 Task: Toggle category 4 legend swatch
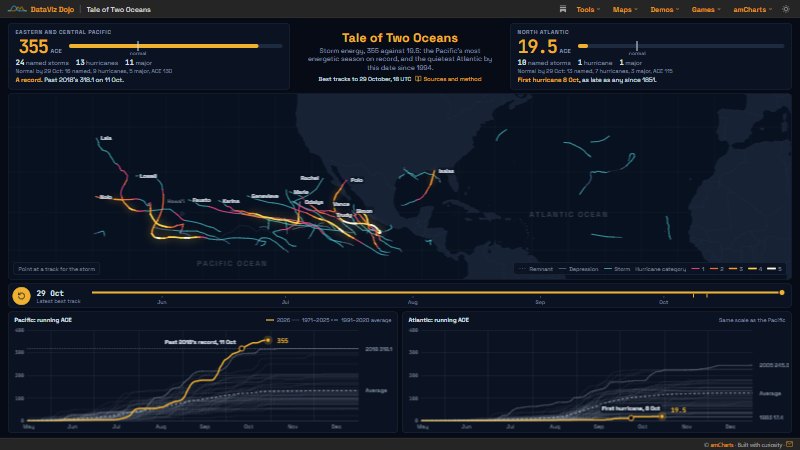pos(755,269)
